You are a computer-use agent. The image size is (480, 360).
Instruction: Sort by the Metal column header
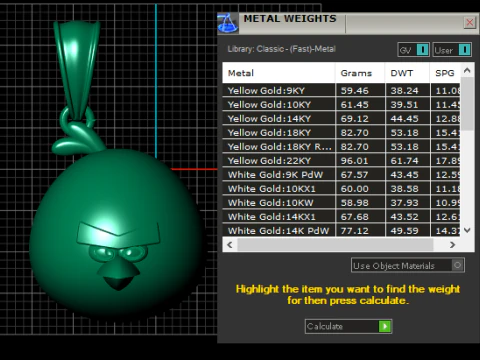point(279,73)
